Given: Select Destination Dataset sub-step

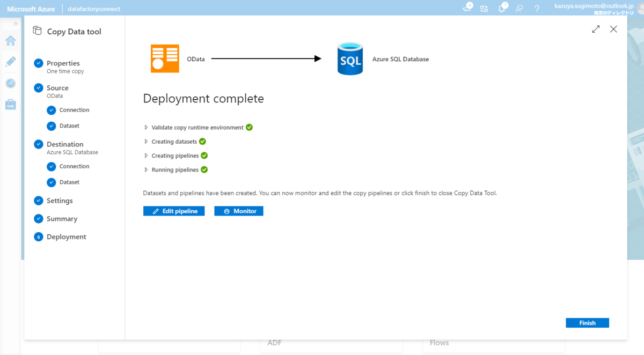Looking at the screenshot, I should [69, 182].
